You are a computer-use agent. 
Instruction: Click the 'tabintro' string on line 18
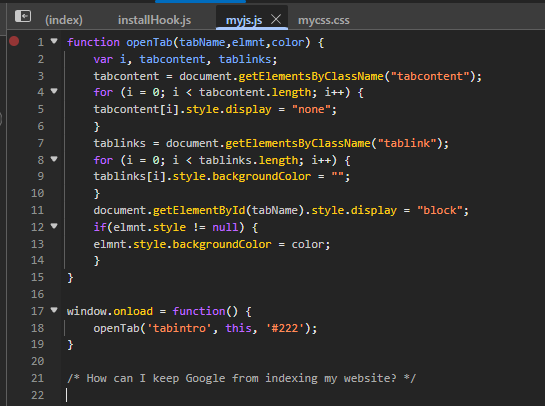click(x=179, y=328)
